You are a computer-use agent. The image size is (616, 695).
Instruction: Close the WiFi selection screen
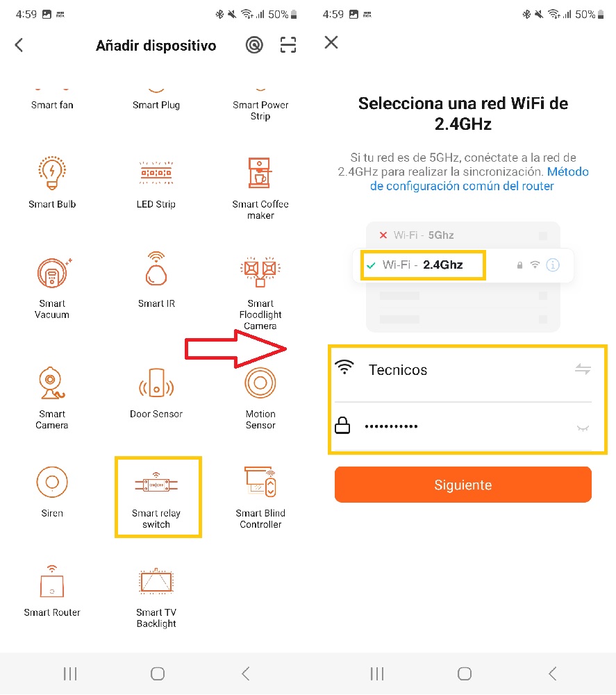click(331, 43)
